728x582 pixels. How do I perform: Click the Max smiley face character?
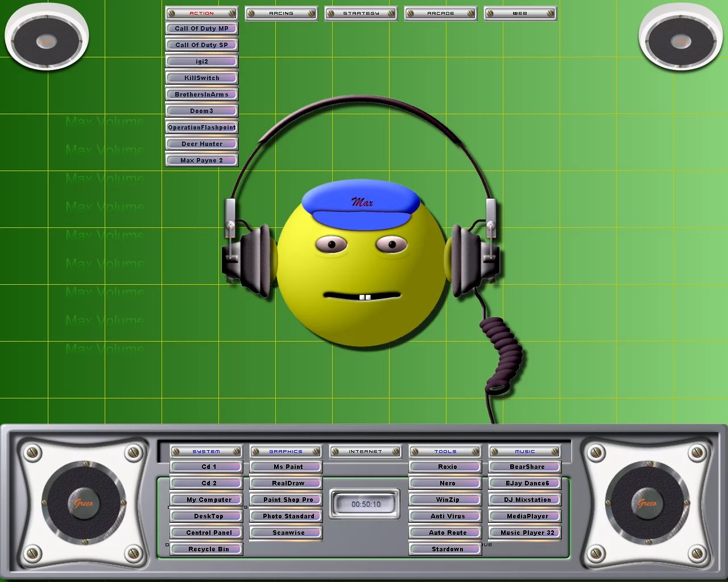coord(362,267)
